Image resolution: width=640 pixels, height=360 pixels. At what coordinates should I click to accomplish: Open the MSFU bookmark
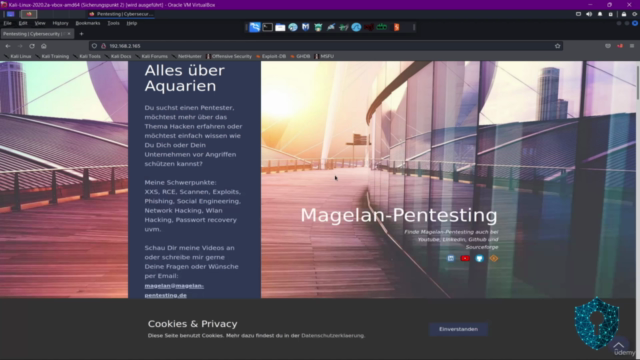(x=324, y=56)
